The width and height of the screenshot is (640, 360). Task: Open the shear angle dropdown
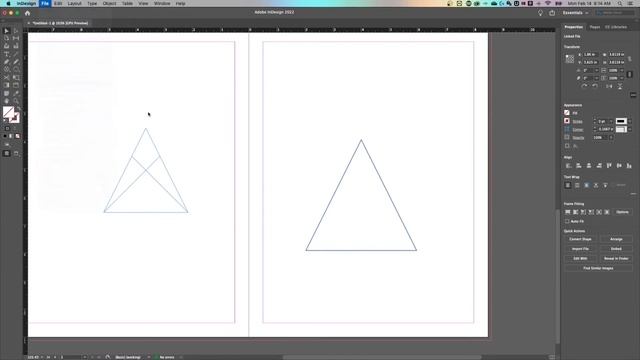point(597,78)
